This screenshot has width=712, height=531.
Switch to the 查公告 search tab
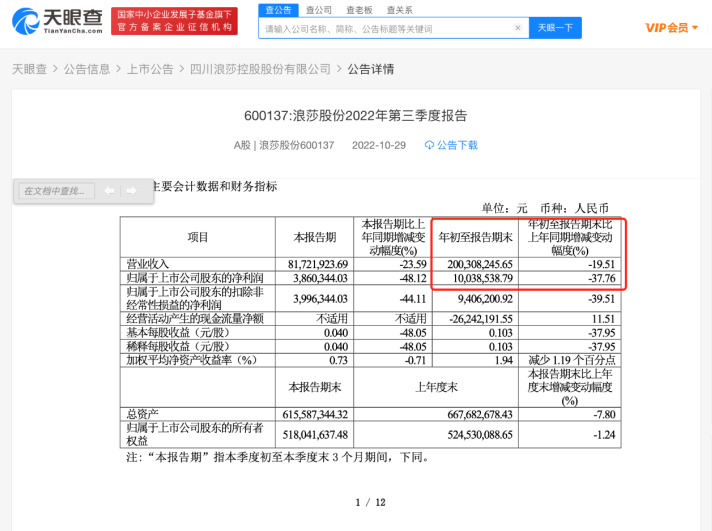pyautogui.click(x=278, y=10)
